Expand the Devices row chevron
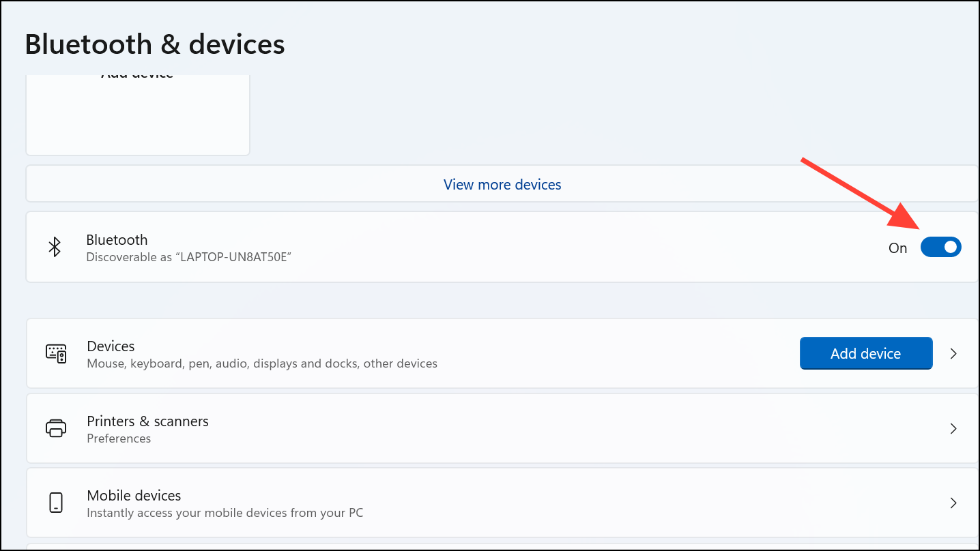The image size is (980, 551). coord(953,353)
